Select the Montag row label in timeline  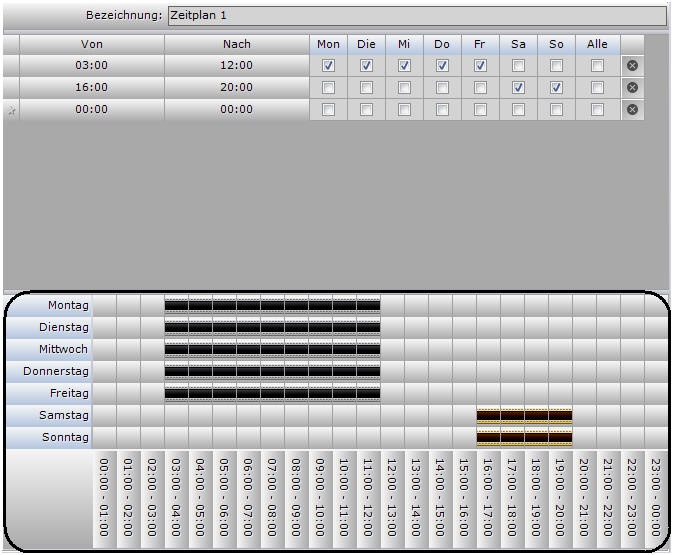pyautogui.click(x=50, y=305)
